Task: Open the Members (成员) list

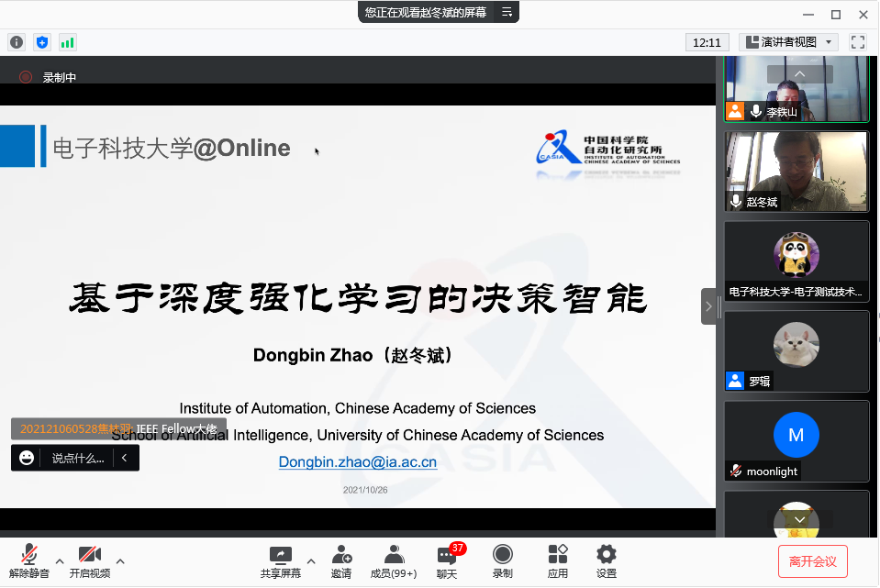Action: pos(393,560)
